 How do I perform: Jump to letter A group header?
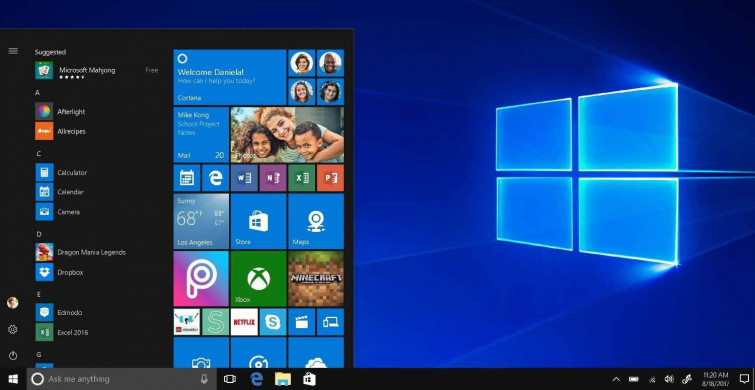tap(38, 92)
